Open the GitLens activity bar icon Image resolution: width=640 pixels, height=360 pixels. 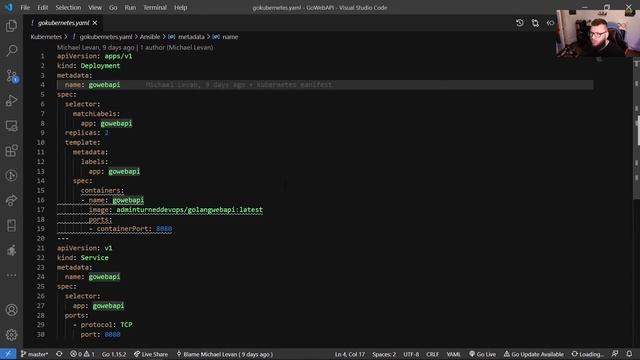coord(11,176)
